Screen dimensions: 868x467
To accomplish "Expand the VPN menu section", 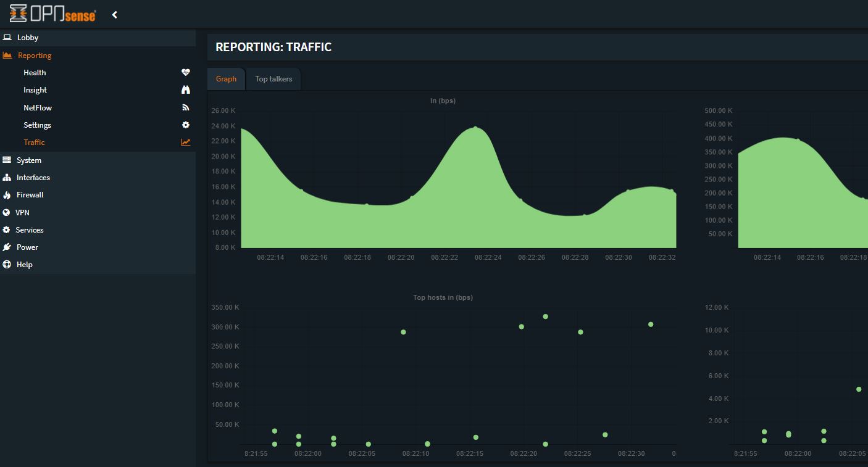I will (x=22, y=213).
